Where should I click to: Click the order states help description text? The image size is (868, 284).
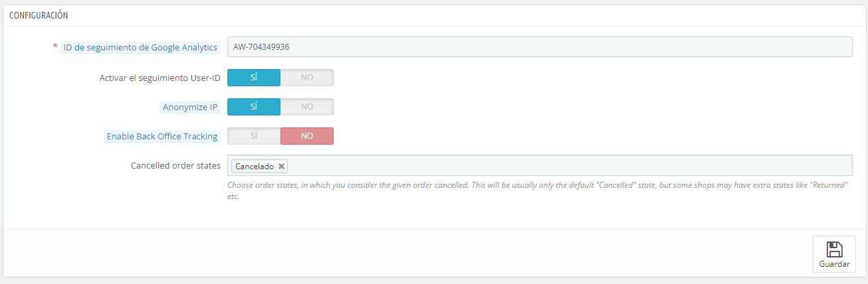pos(538,191)
